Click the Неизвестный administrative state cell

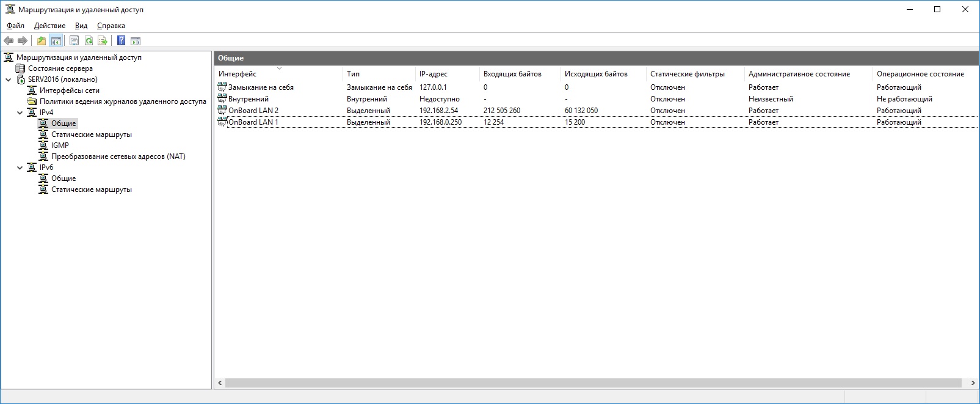tap(771, 99)
